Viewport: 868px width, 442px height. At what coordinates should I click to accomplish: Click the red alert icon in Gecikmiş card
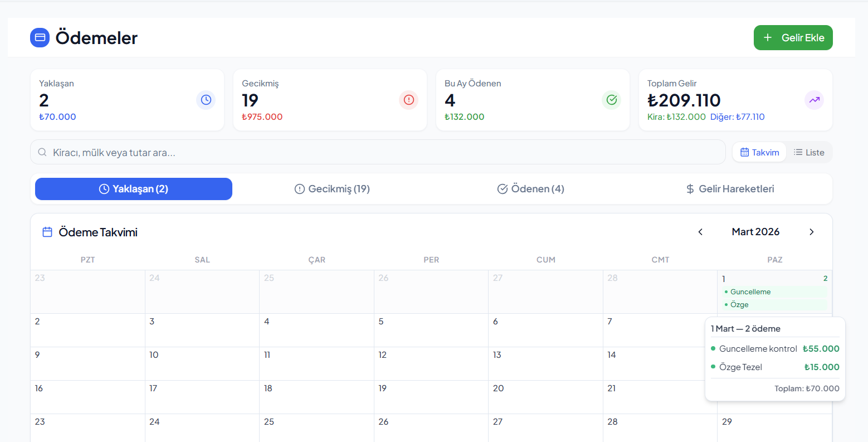click(409, 100)
